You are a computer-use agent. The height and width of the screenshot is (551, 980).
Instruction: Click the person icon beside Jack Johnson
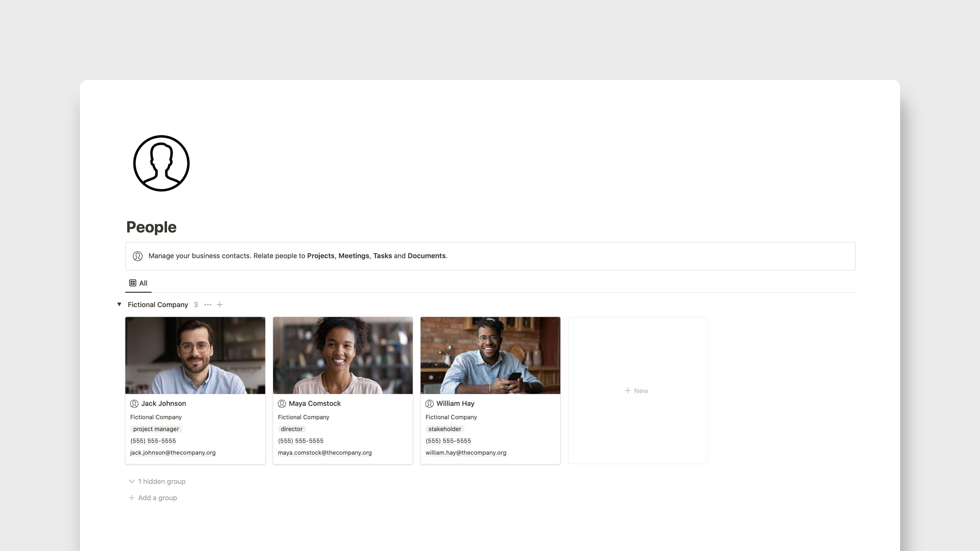[134, 404]
